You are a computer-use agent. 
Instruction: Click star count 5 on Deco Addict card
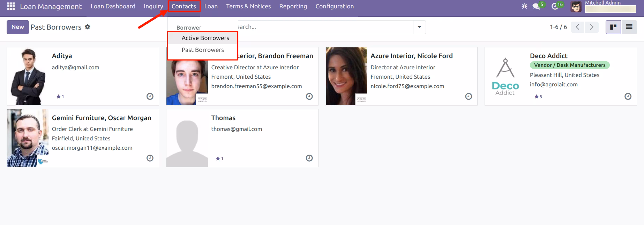(538, 96)
